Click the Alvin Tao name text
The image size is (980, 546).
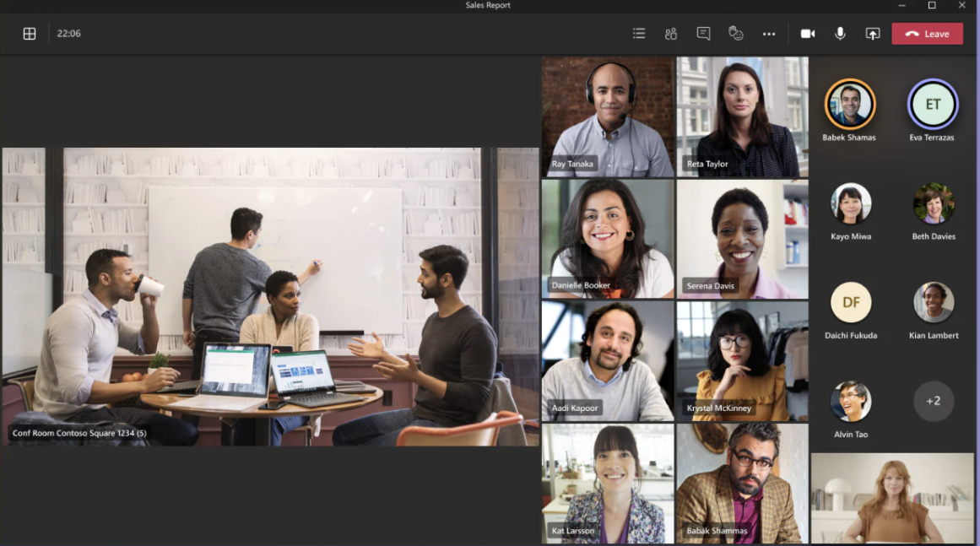click(851, 434)
